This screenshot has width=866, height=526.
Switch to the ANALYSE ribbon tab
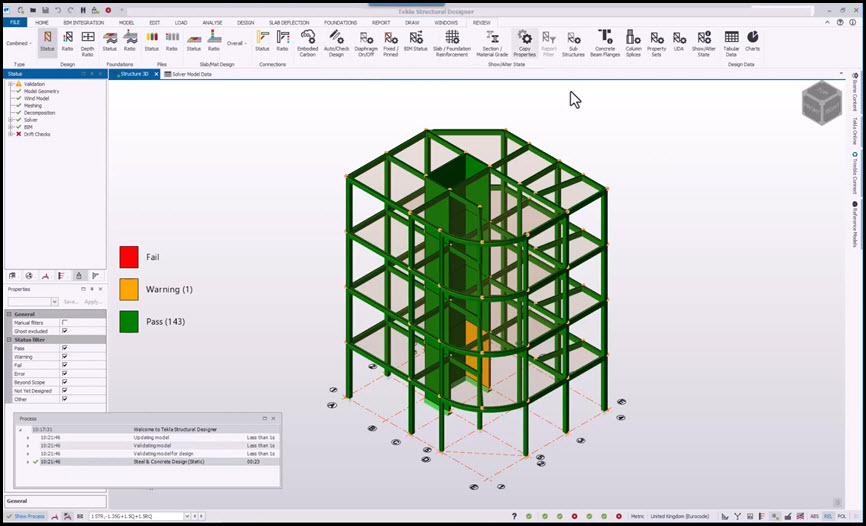[x=212, y=23]
